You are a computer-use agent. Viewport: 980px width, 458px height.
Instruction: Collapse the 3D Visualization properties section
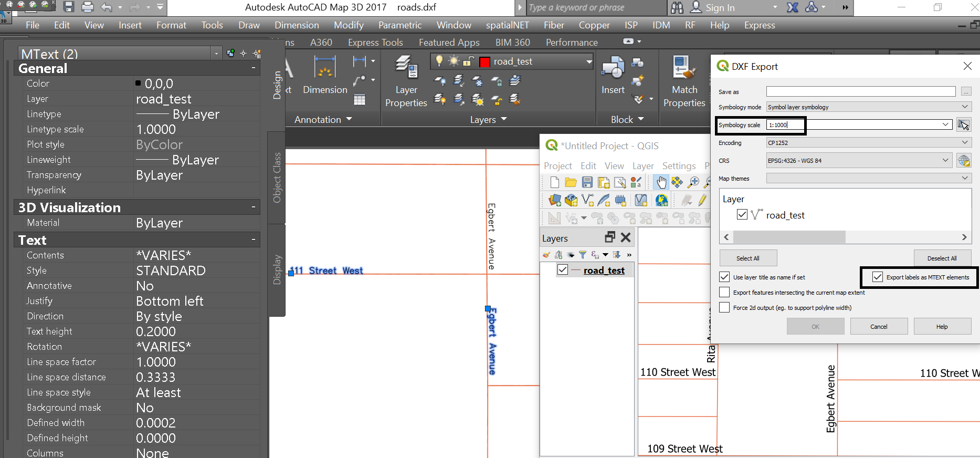pos(254,207)
